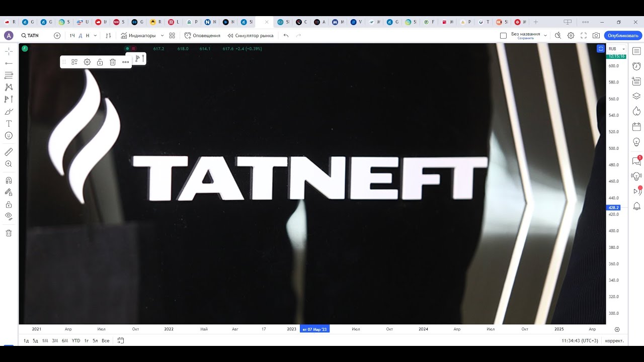The width and height of the screenshot is (644, 362).
Task: Toggle the layout selection square icon
Action: pos(503,36)
